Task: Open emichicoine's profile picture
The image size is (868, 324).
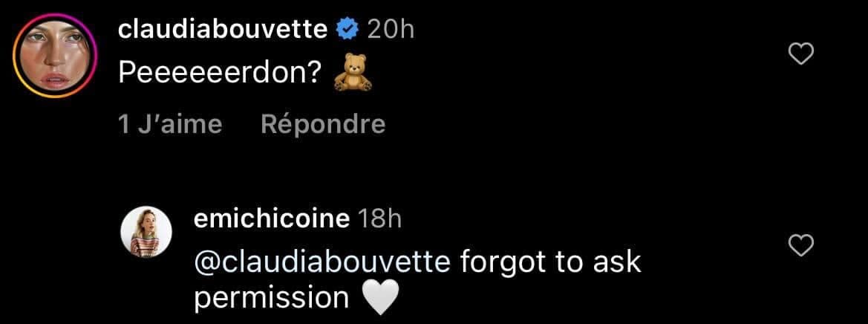Action: click(147, 235)
